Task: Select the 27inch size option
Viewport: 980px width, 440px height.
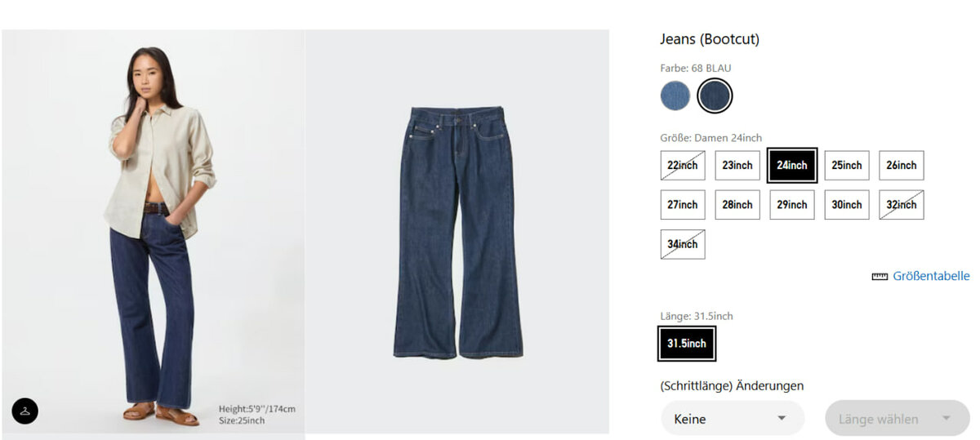Action: (x=683, y=205)
